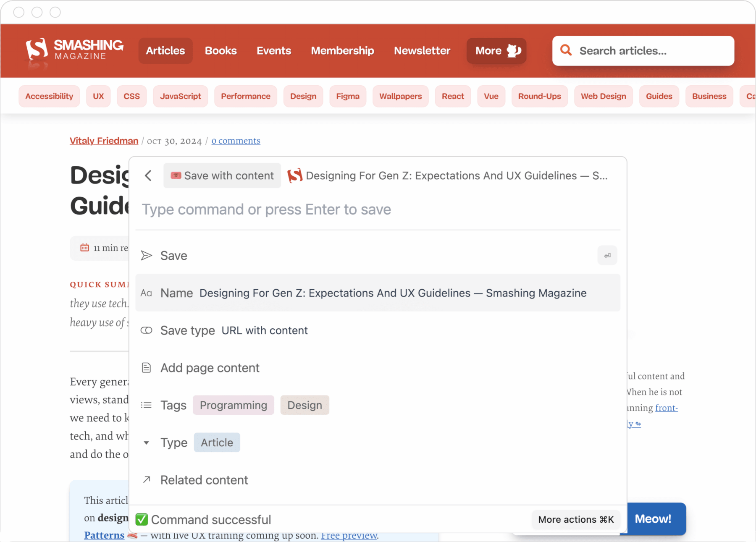Focus the Type command input field
The image size is (756, 542).
(378, 209)
